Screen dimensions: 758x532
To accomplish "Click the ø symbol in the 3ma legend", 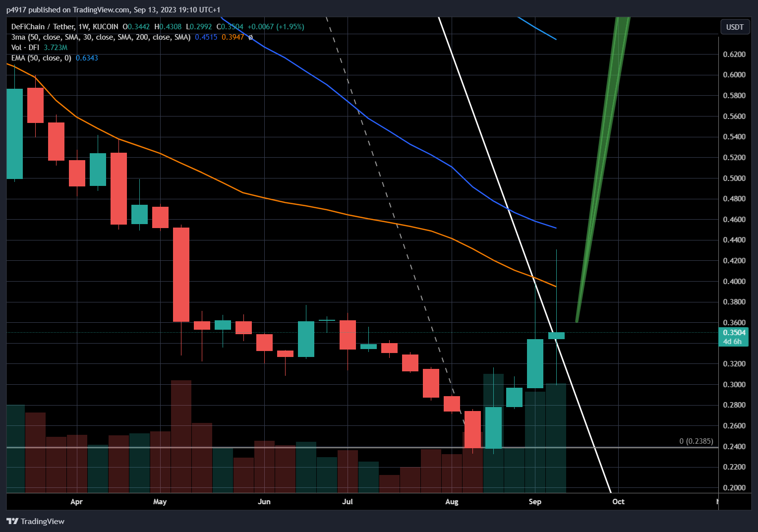I will click(x=250, y=37).
